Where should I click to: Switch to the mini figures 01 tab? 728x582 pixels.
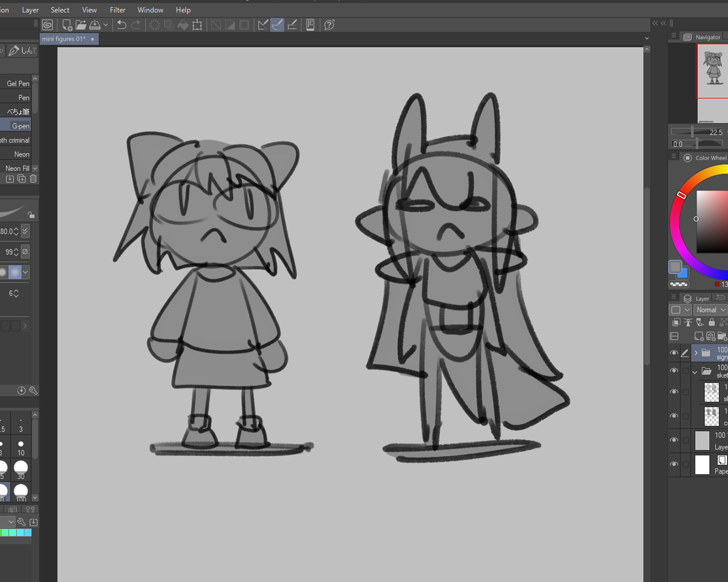(x=64, y=39)
